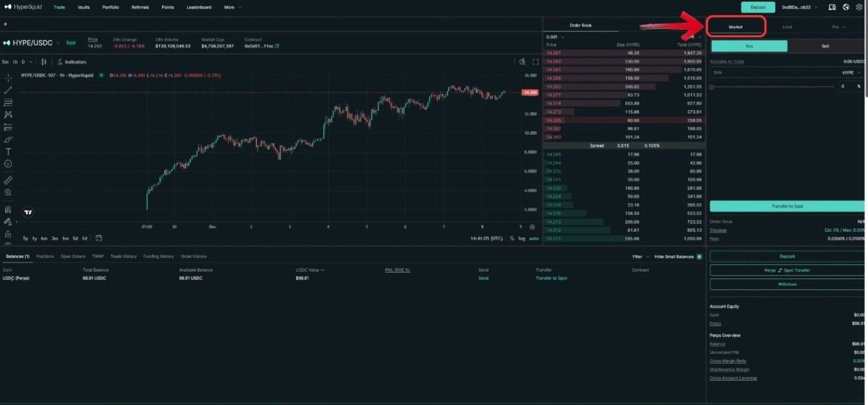Open the Hyperliquid settings gear
Image resolution: width=868 pixels, height=405 pixels.
coord(860,7)
